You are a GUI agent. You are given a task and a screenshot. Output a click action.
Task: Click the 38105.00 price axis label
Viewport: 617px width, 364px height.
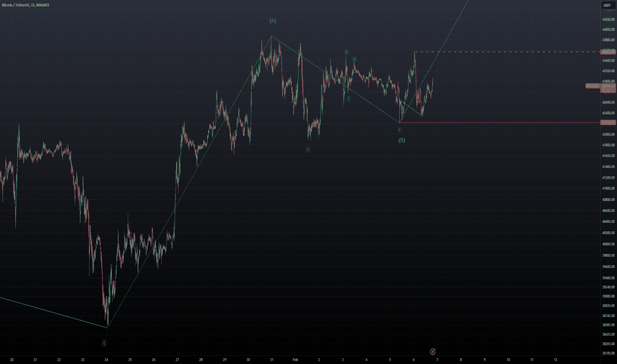tap(608, 353)
